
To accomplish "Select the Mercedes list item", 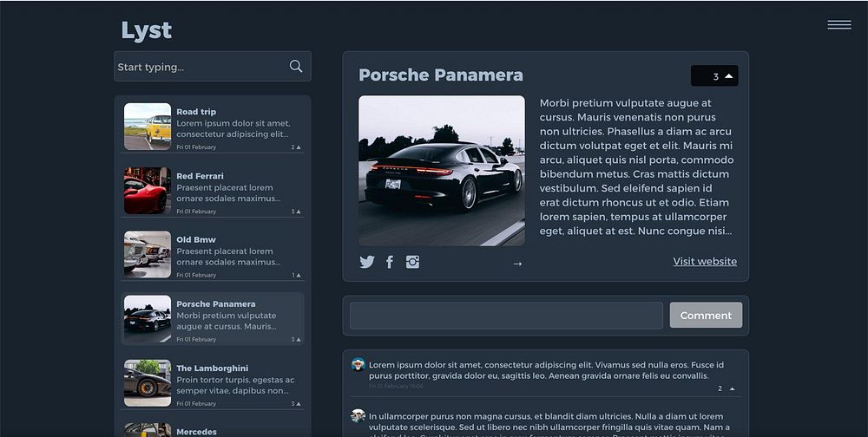I will pyautogui.click(x=213, y=430).
